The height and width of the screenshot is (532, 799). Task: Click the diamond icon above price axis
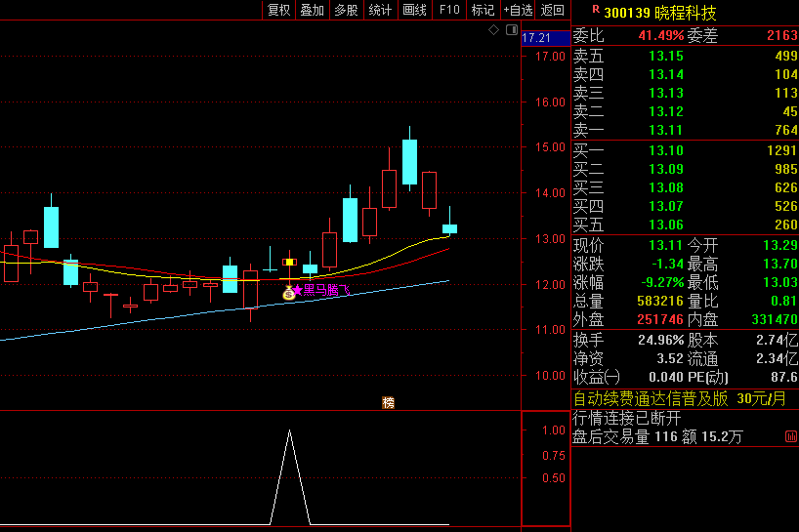click(494, 30)
